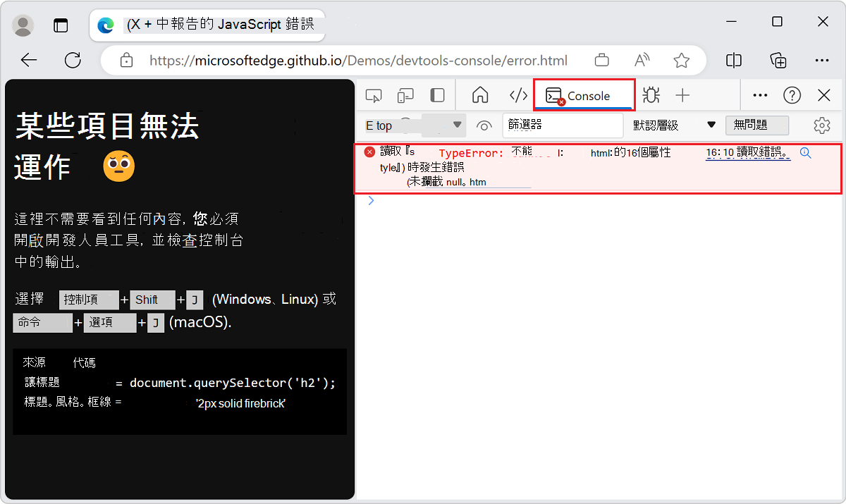This screenshot has width=846, height=504.
Task: Click inside the console filter input field
Action: pyautogui.click(x=563, y=125)
